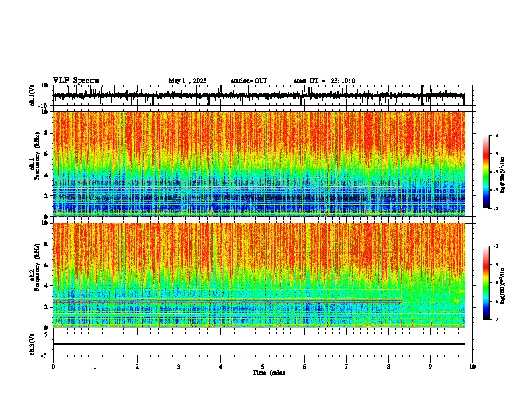This screenshot has width=532, height=411.
Task: Click time axis tick label "8"
Action: (388, 367)
